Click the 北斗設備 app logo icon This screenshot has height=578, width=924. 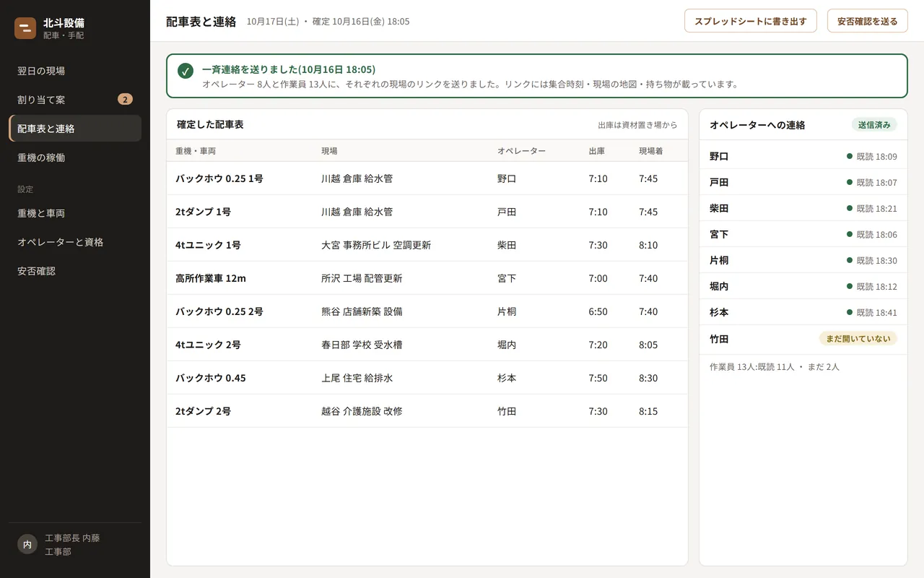25,28
